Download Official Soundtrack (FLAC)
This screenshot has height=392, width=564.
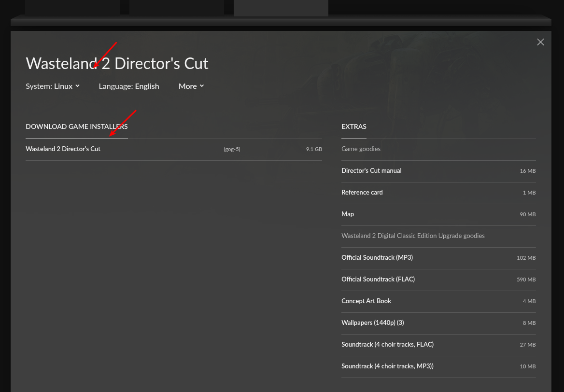click(438, 280)
